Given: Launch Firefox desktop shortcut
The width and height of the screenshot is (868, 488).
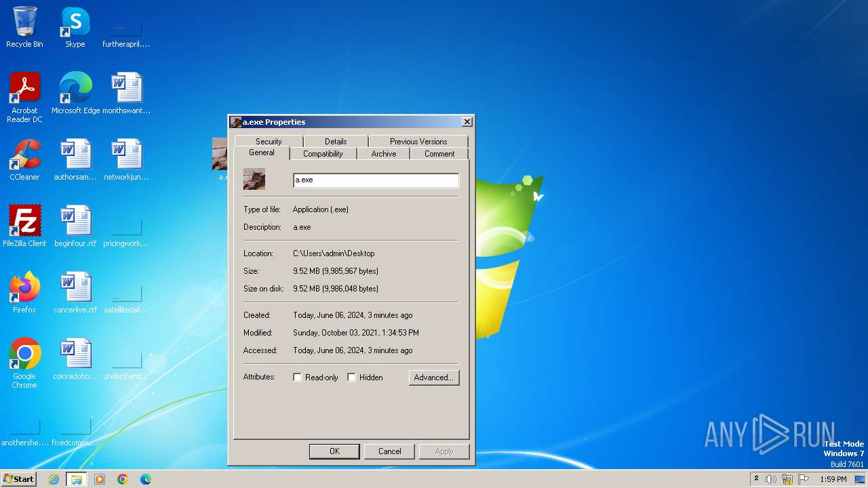Looking at the screenshot, I should [x=24, y=293].
